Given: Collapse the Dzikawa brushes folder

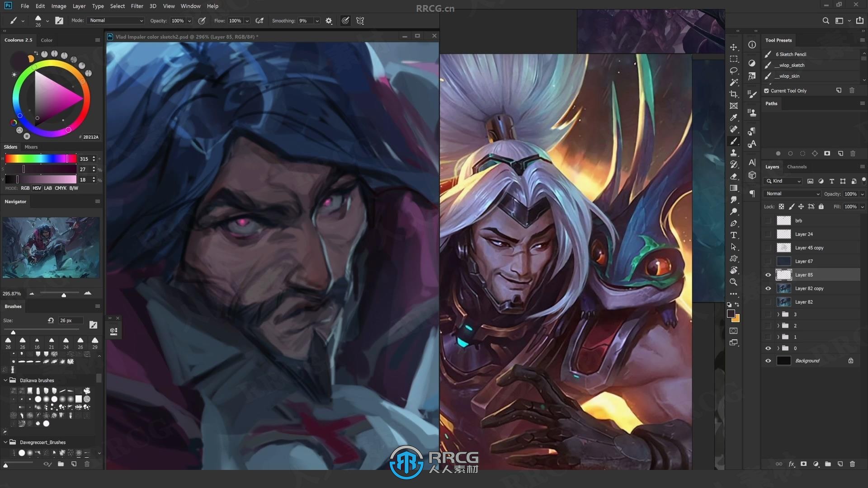Looking at the screenshot, I should (x=5, y=380).
